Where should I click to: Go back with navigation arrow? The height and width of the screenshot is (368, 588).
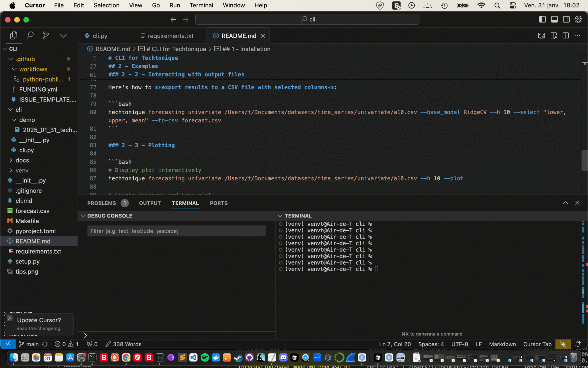(x=173, y=19)
